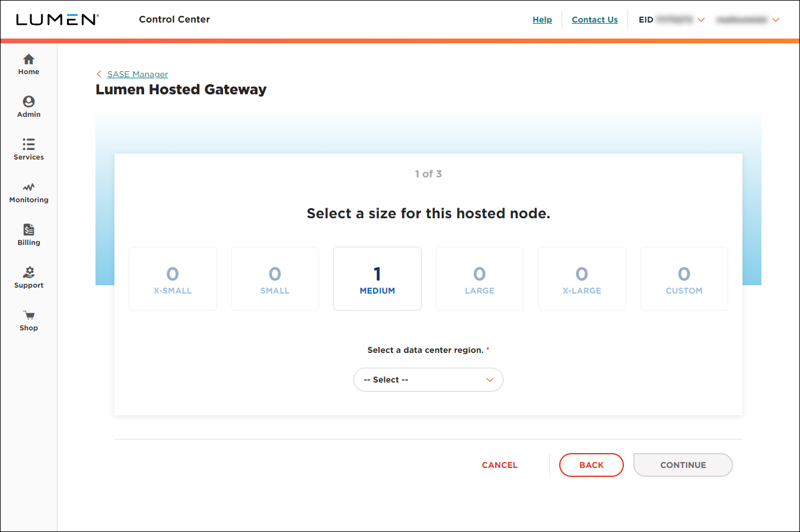800x532 pixels.
Task: Select the X-SMALL node size card
Action: point(173,279)
